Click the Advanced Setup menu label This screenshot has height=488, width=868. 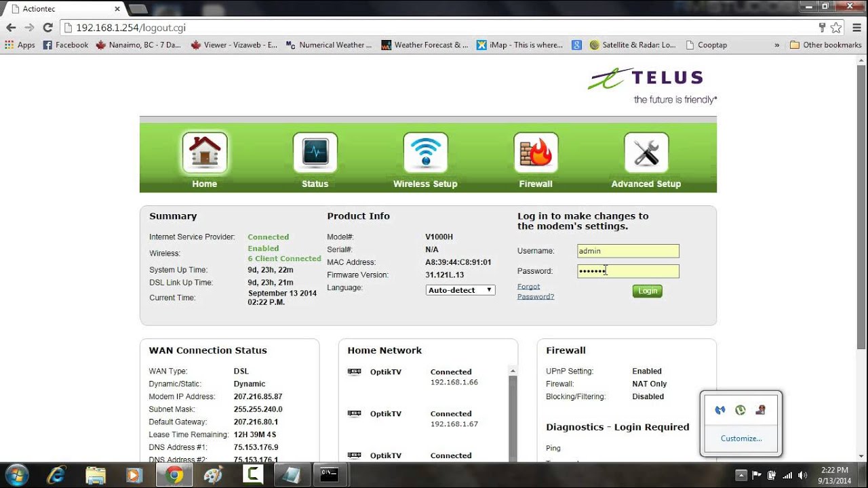(x=646, y=184)
